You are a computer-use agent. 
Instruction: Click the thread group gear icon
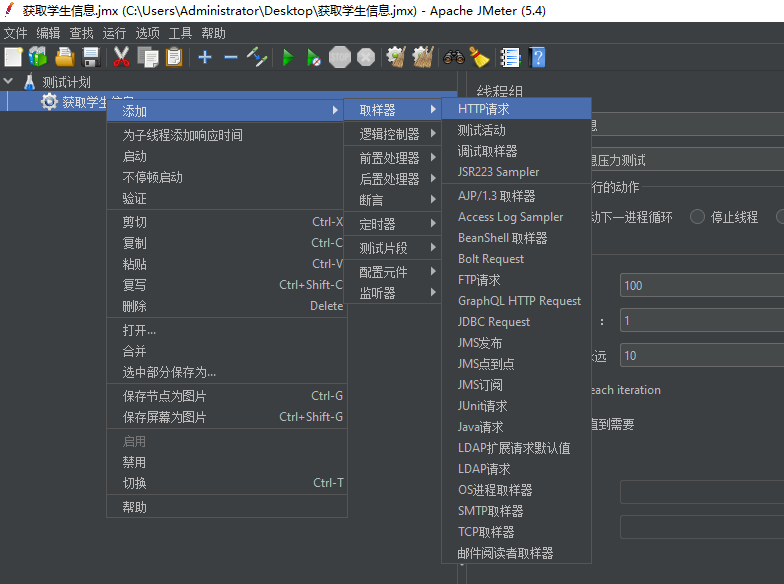click(49, 102)
